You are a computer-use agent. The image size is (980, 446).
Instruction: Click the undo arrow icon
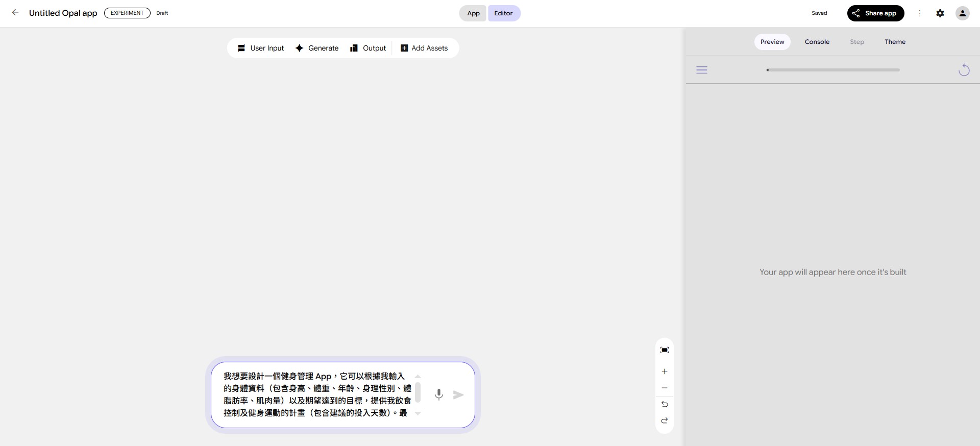click(x=664, y=404)
